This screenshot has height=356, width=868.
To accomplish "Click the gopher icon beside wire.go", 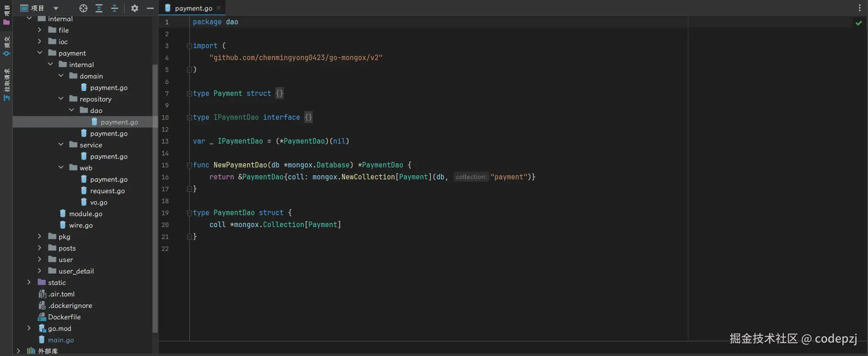I will (63, 225).
